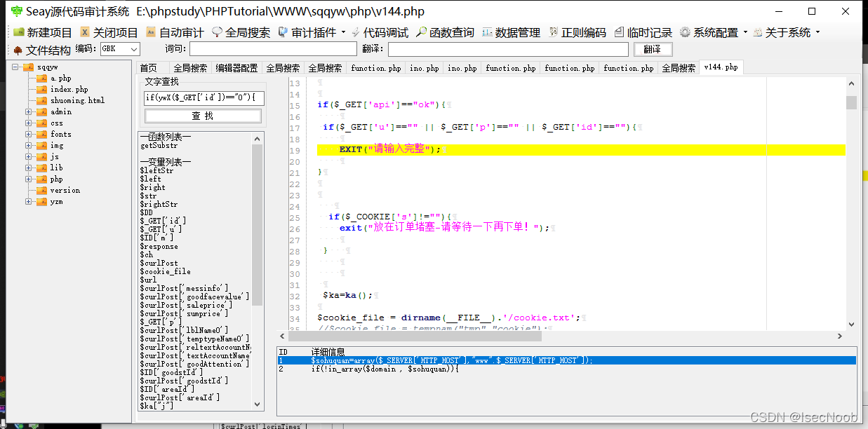
Task: Open 全局搜索 from the toolbar
Action: point(241,33)
